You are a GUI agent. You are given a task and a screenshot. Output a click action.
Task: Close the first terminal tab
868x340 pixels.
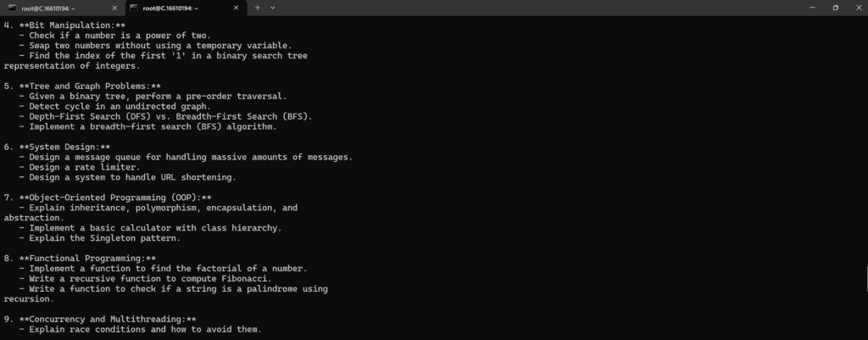(x=114, y=8)
